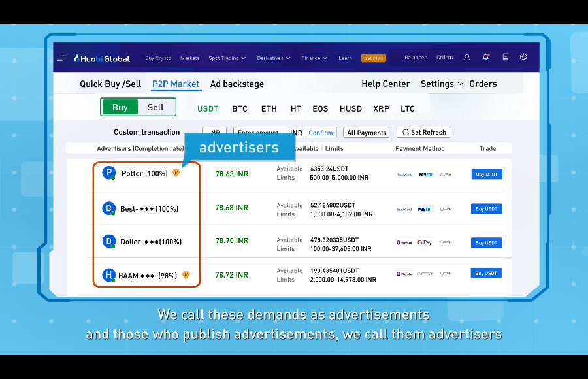Click HAAM *** avatar icon
This screenshot has height=379, width=588.
[108, 275]
